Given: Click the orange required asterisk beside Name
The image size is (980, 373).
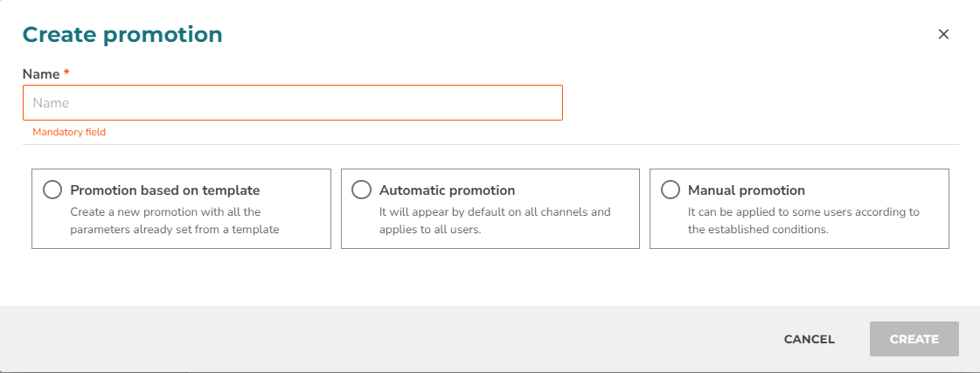Looking at the screenshot, I should click(x=66, y=73).
